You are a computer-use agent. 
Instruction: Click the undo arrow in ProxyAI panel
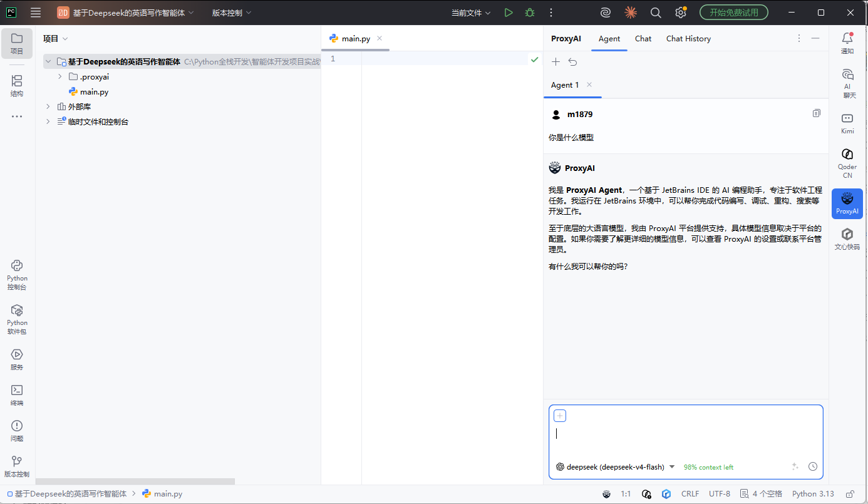572,61
